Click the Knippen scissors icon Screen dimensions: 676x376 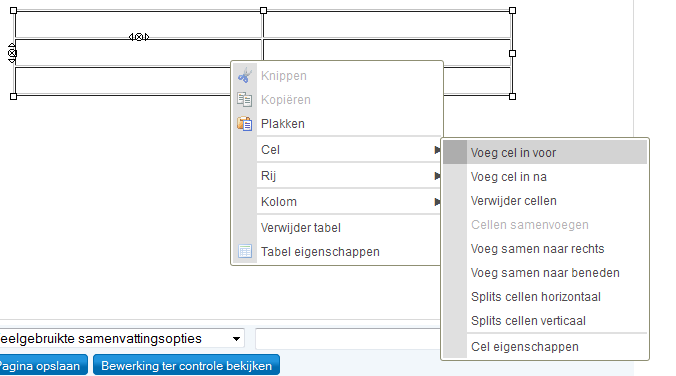click(x=244, y=75)
